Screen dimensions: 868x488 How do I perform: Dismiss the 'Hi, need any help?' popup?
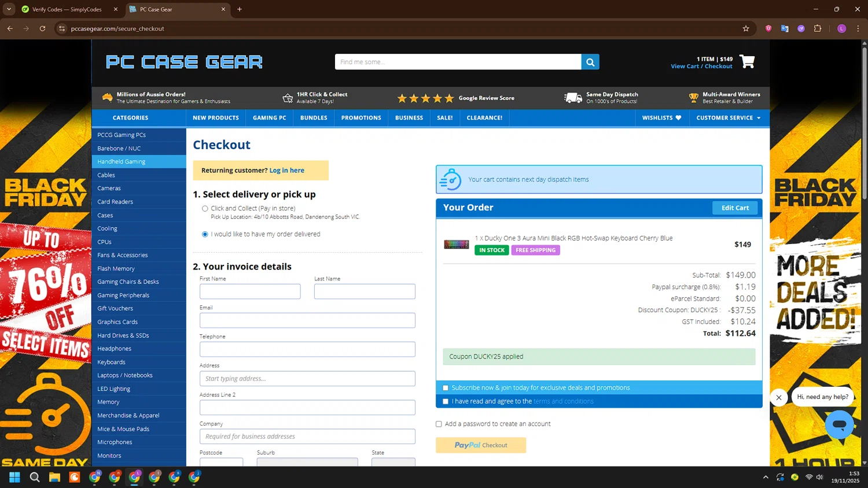779,397
